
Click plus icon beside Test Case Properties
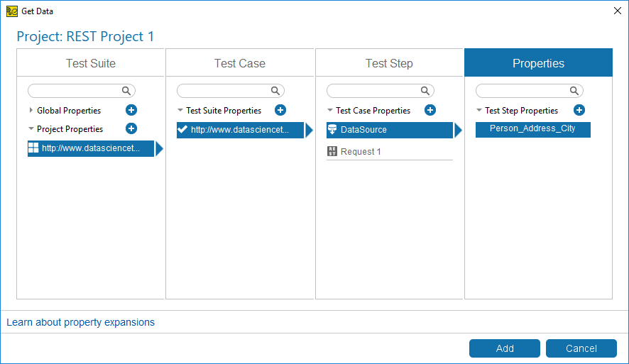430,110
